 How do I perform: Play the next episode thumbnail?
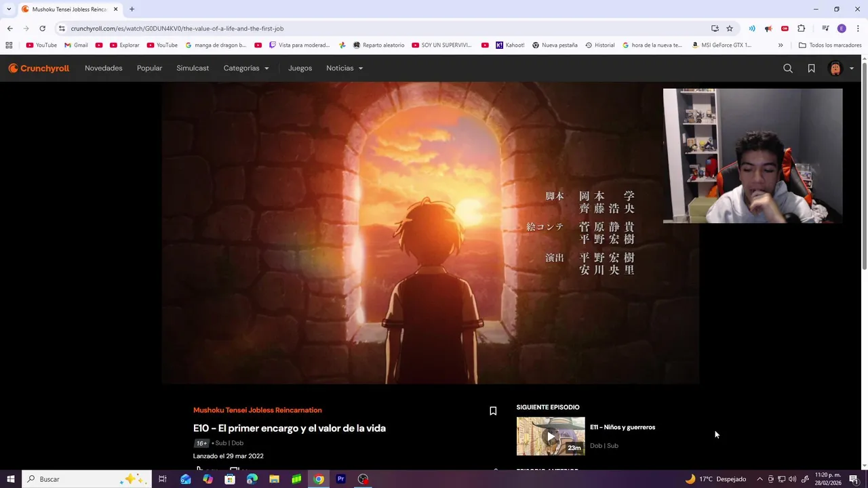[x=551, y=436]
